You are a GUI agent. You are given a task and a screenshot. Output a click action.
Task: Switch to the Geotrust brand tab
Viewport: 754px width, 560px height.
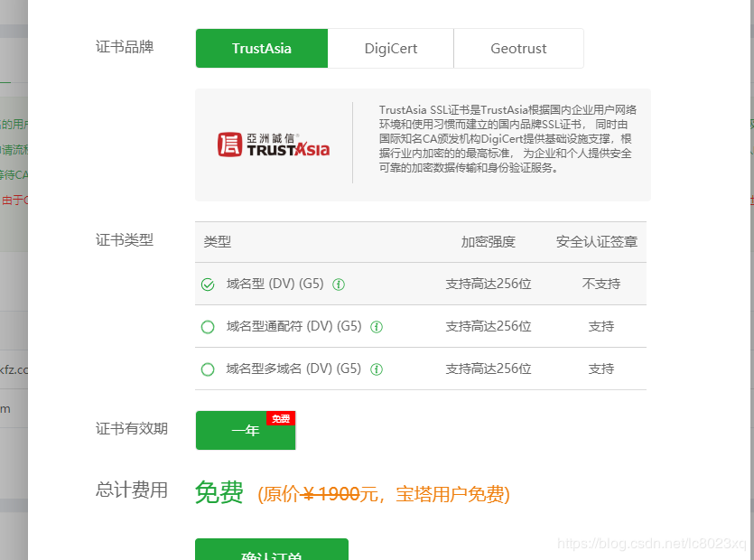point(518,48)
